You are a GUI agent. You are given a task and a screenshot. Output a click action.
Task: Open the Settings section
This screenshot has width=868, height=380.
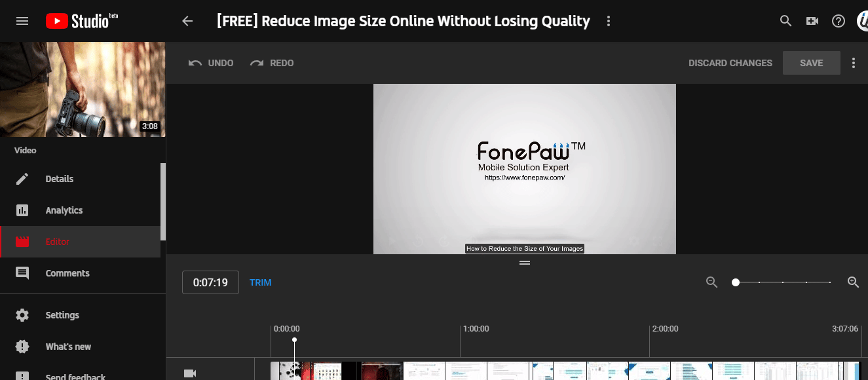tap(62, 314)
